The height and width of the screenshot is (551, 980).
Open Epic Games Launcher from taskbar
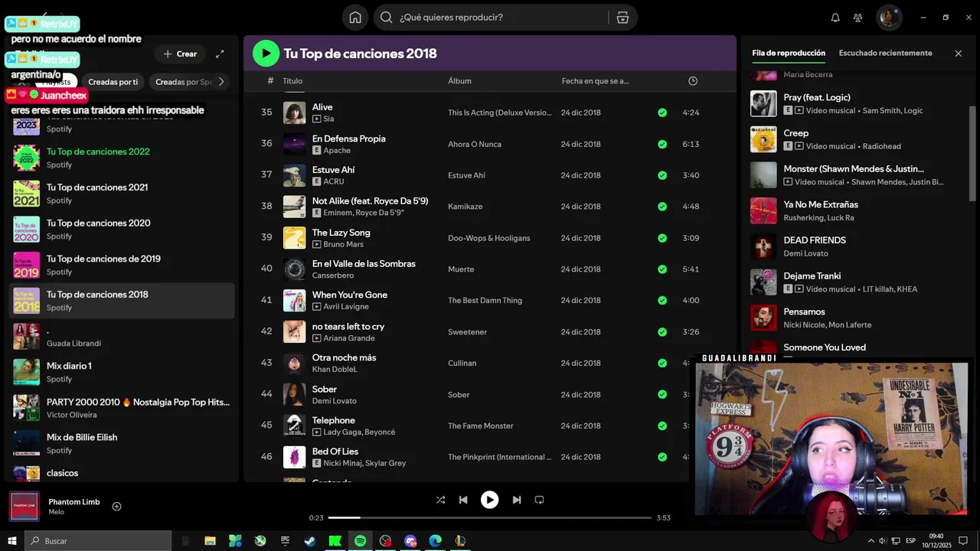pos(285,541)
